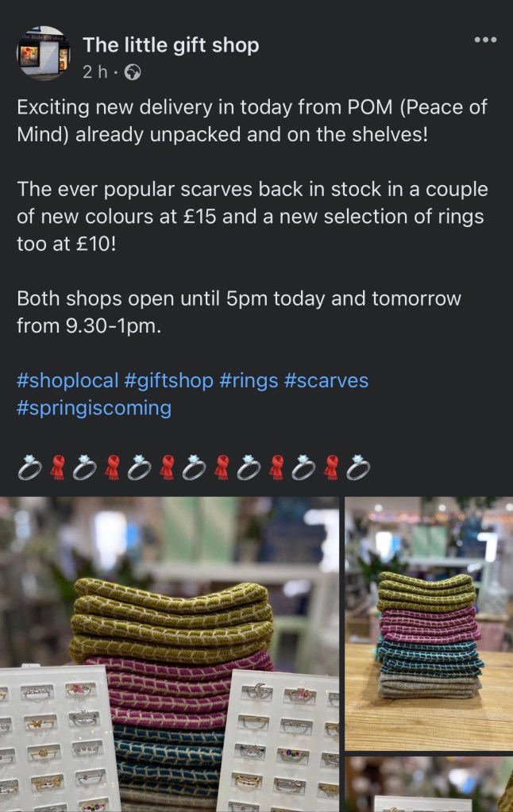Click the globe public visibility icon
Viewport: 513px width, 812px height.
(133, 72)
